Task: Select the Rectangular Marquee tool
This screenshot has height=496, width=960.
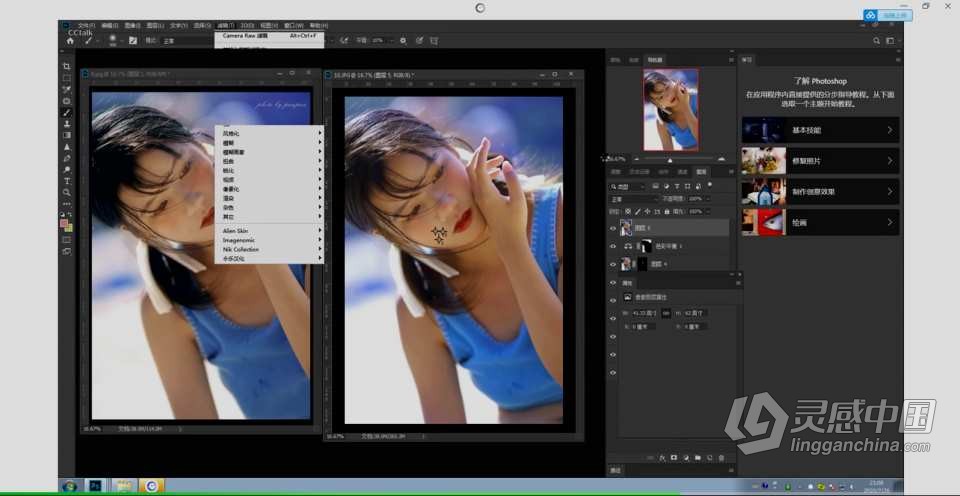Action: tap(66, 78)
